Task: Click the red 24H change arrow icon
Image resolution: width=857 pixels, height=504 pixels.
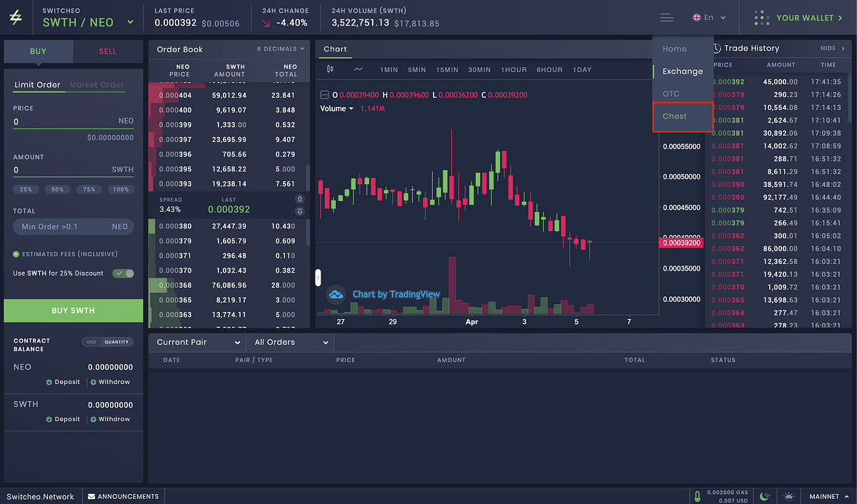Action: 267,23
